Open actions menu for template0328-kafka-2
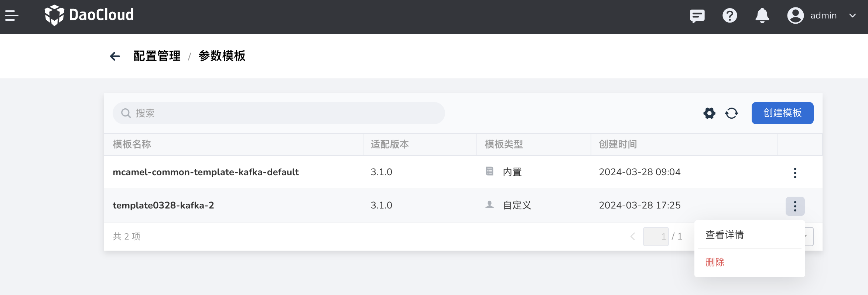This screenshot has height=295, width=868. [795, 206]
